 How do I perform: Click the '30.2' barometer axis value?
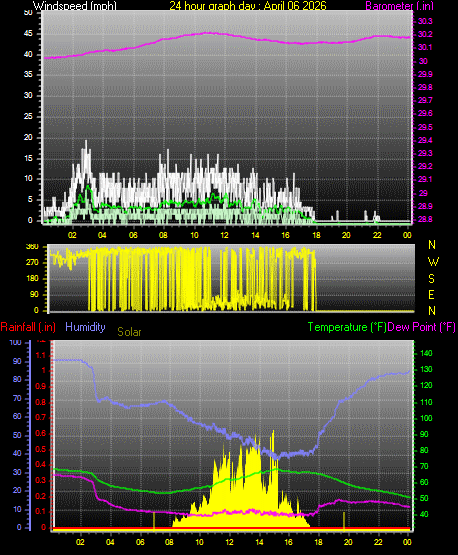point(425,34)
